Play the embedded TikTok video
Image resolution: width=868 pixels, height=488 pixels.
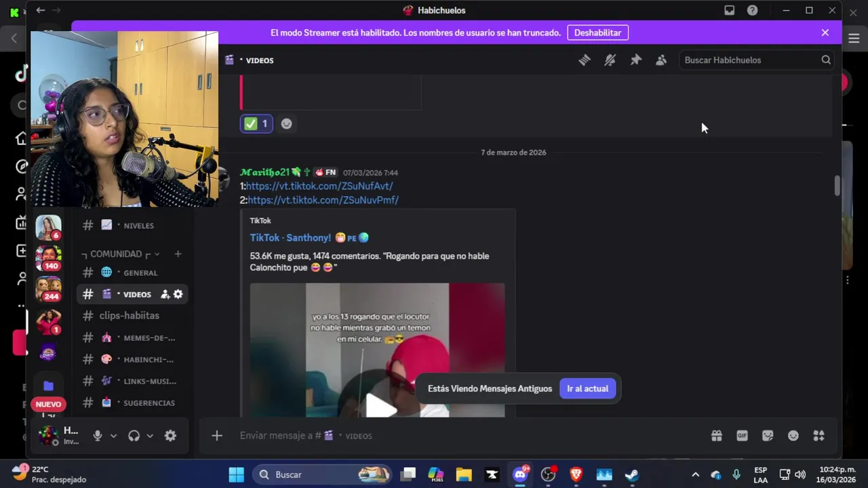click(380, 405)
